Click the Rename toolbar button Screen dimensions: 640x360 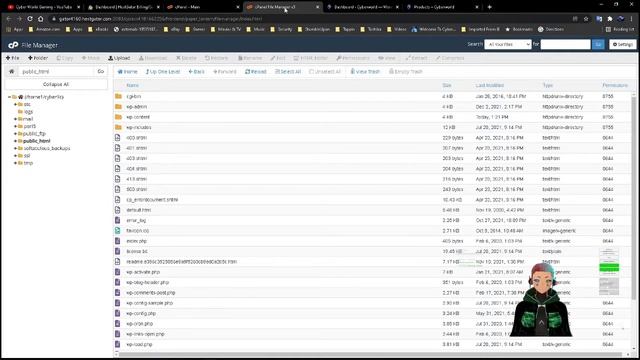coord(250,58)
